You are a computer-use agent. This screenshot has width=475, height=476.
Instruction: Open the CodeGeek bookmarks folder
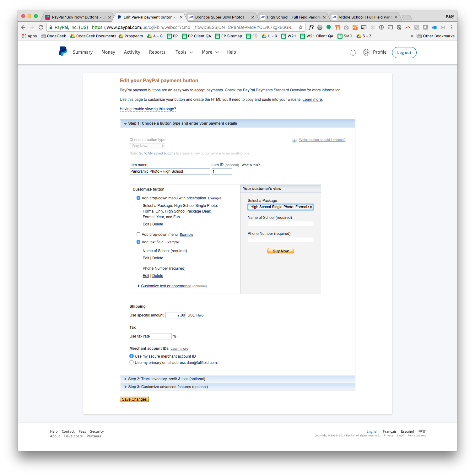click(53, 36)
